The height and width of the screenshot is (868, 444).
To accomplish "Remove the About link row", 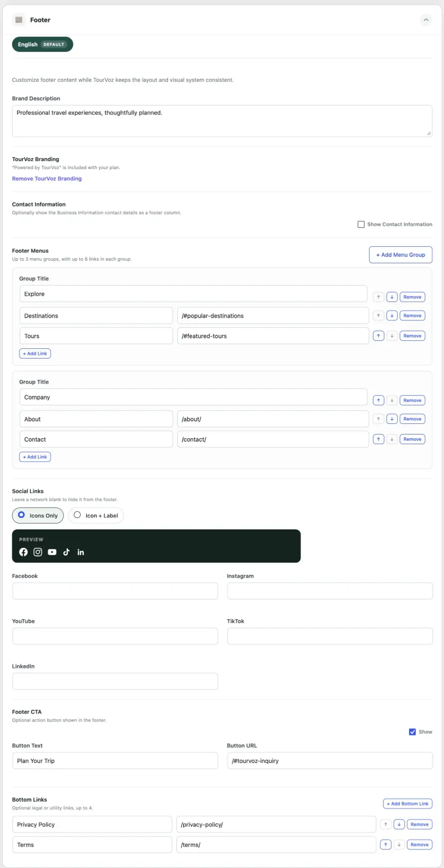I will coord(412,419).
